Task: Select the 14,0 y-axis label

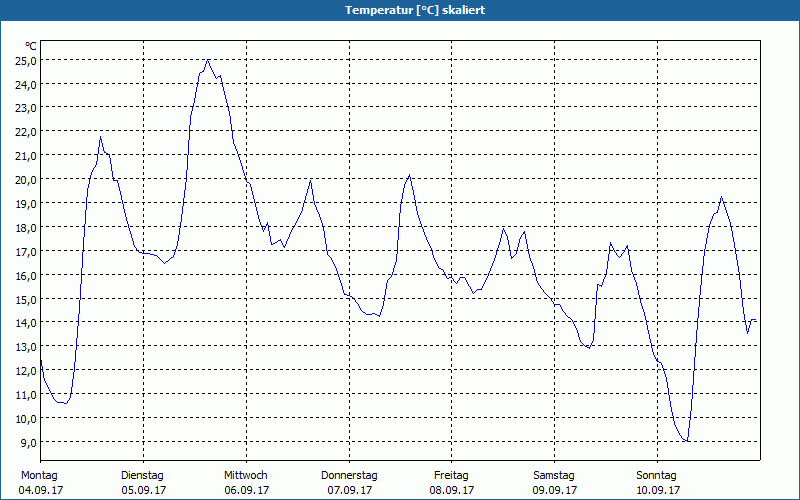Action: coord(26,323)
